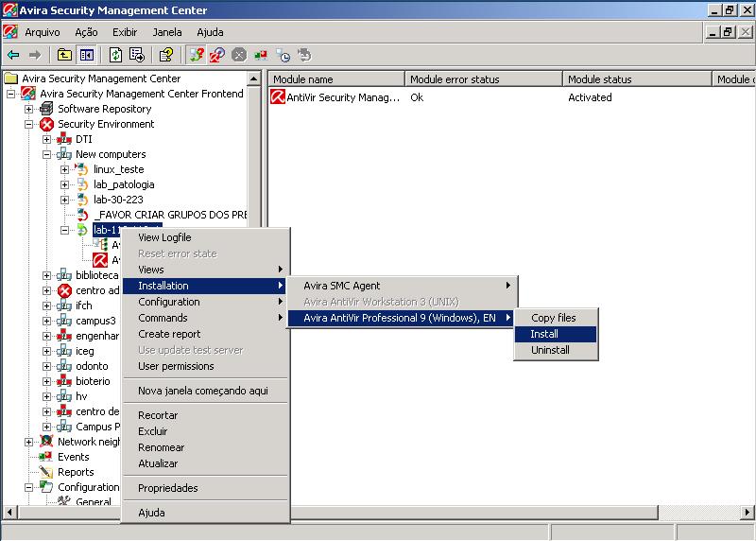The width and height of the screenshot is (756, 541).
Task: Click the grey disabled round toolbar icon
Action: click(x=239, y=55)
